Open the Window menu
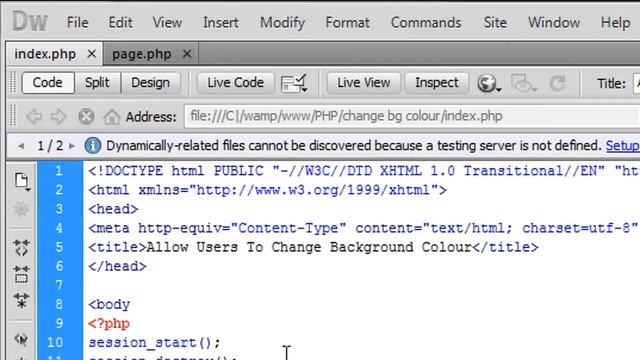This screenshot has height=360, width=640. (x=554, y=22)
